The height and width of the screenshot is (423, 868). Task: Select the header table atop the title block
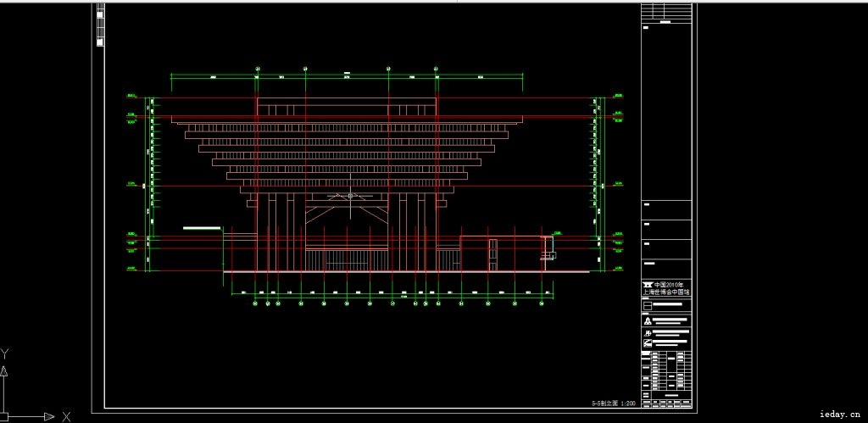[666, 13]
